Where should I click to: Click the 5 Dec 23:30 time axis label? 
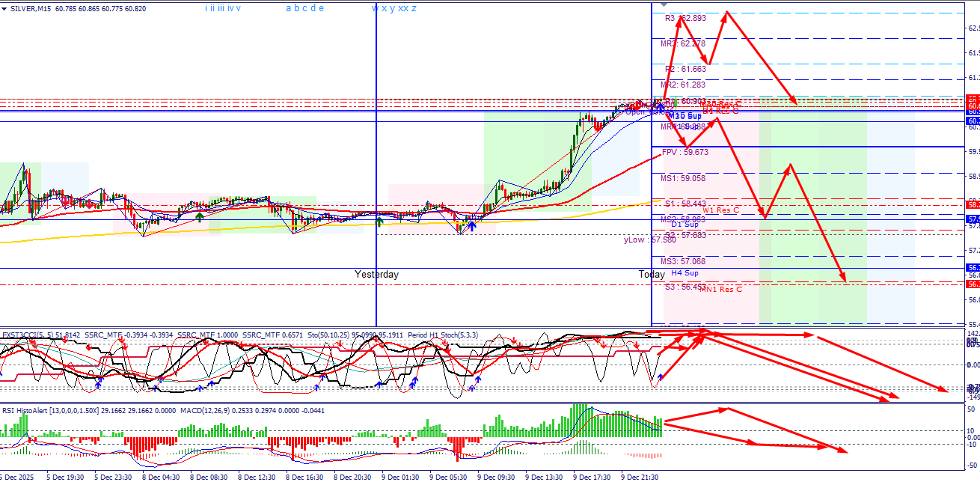[x=113, y=476]
